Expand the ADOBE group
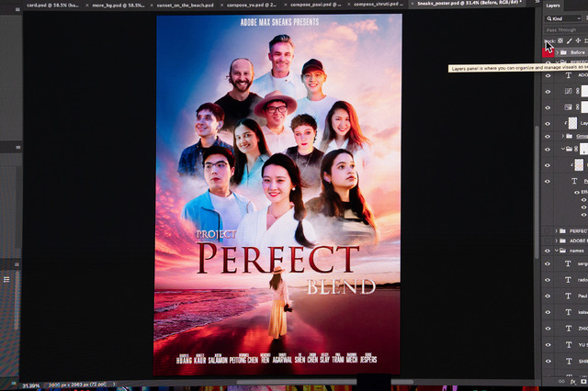Image resolution: width=588 pixels, height=391 pixels. pos(557,240)
